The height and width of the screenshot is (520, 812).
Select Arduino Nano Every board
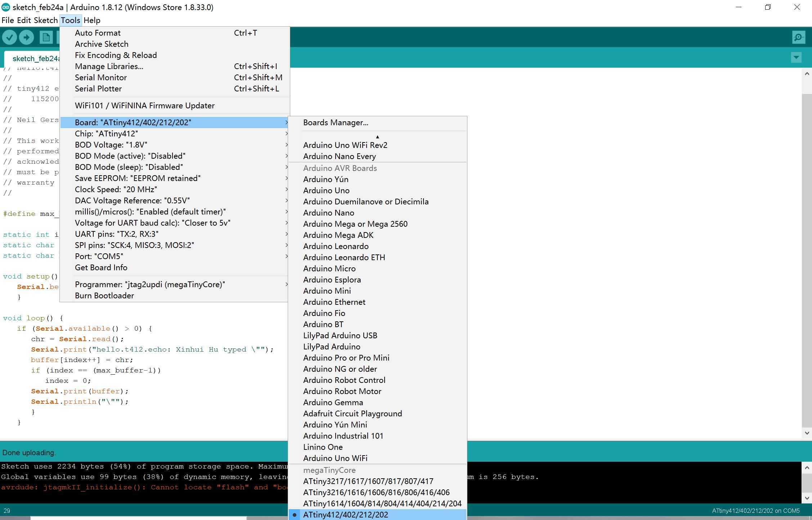click(377, 156)
